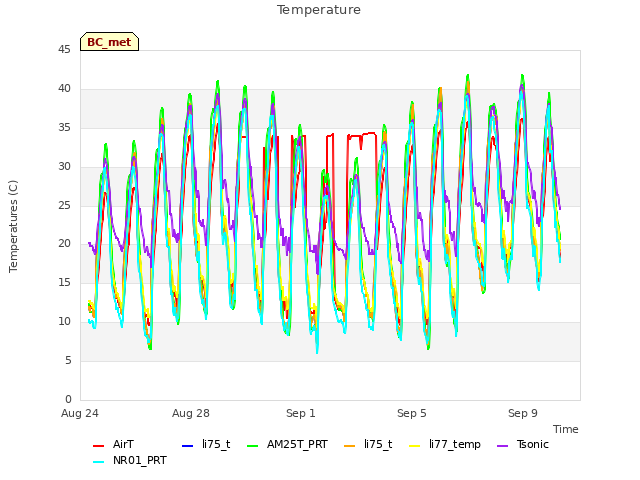Click the 30 y-axis value
Viewport: 640px width, 480px height.
(x=64, y=167)
